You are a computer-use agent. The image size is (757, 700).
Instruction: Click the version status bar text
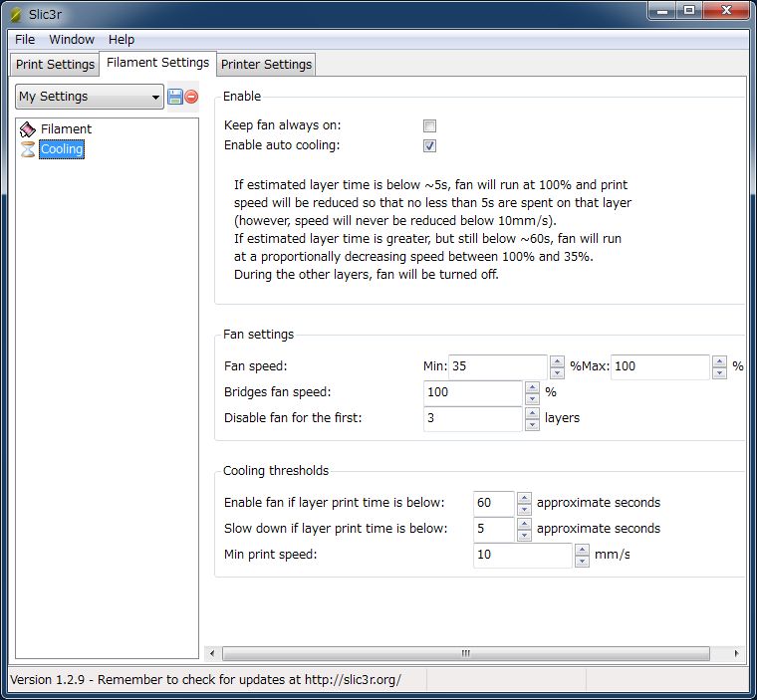point(205,680)
